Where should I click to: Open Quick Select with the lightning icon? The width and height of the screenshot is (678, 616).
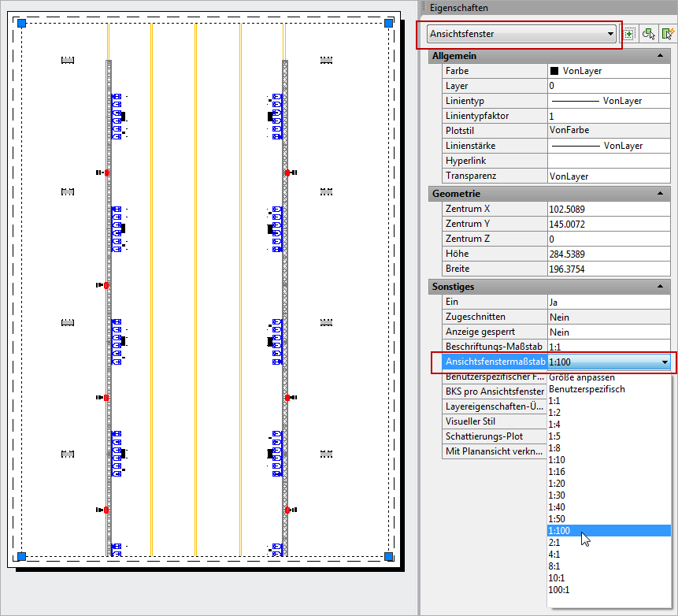pos(668,34)
